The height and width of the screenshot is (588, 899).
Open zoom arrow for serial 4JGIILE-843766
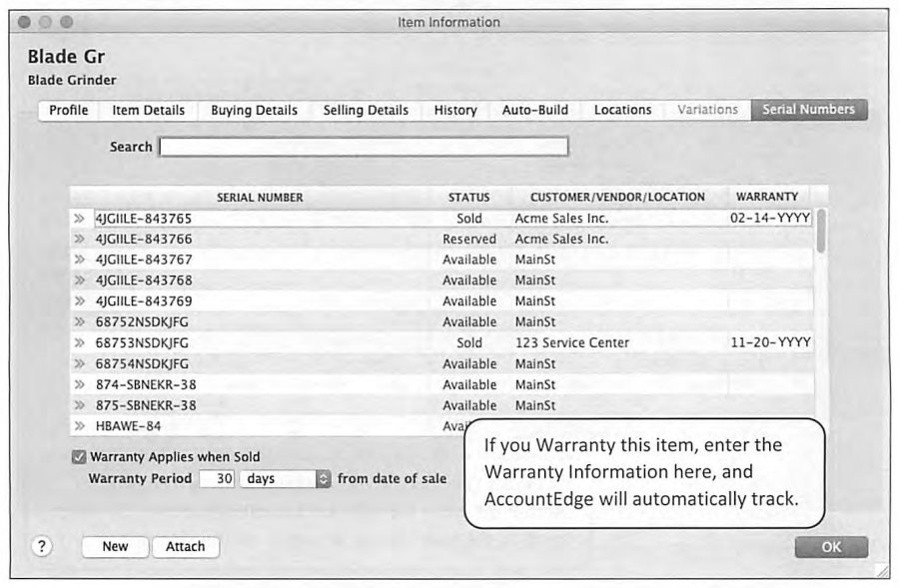tap(80, 239)
